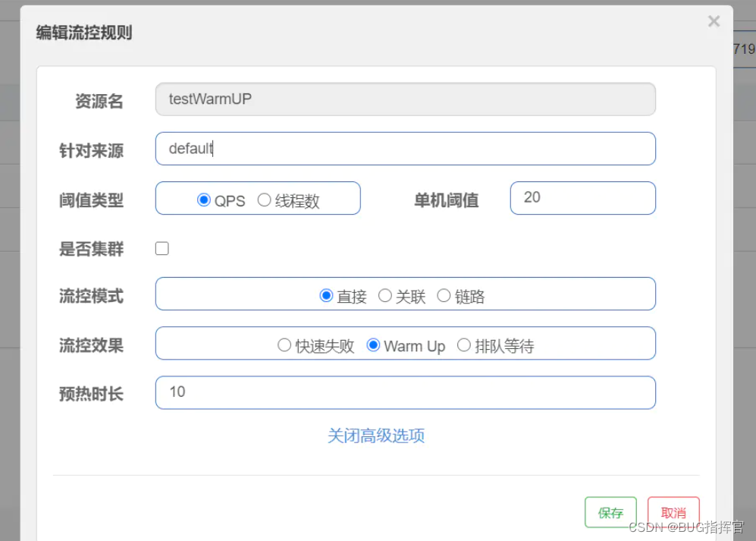Choose the 快速失败 flow control effect
The image size is (756, 541).
coord(284,345)
